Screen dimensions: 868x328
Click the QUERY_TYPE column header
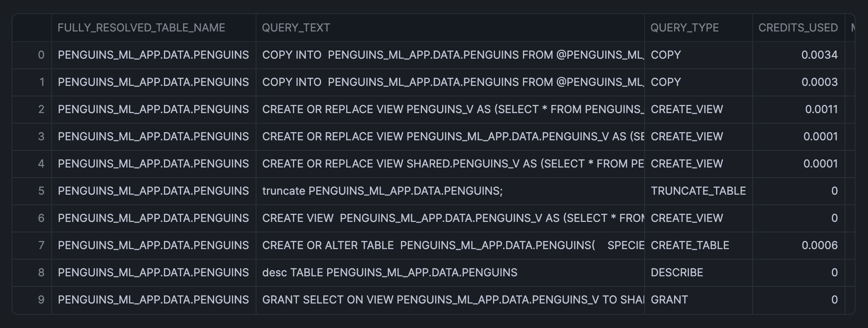pyautogui.click(x=685, y=28)
